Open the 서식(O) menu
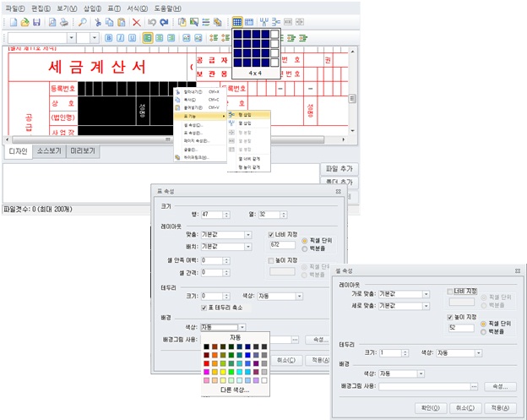Image resolution: width=527 pixels, height=420 pixels. click(x=138, y=8)
